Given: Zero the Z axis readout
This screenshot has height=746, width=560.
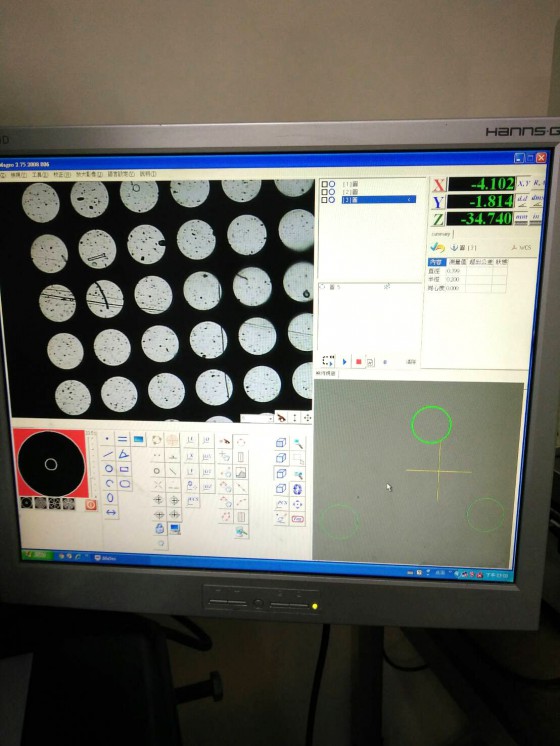Looking at the screenshot, I should tap(438, 219).
